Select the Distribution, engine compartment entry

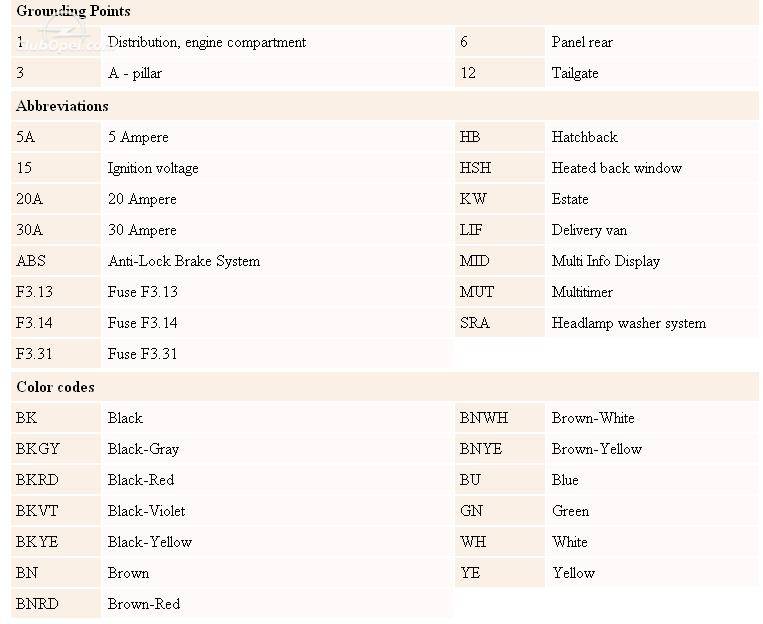point(207,42)
